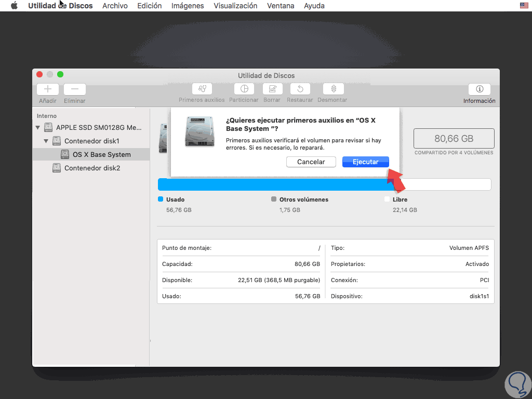Screen dimensions: 532x399
Task: Click the white Libre color swatch
Action: tap(387, 199)
